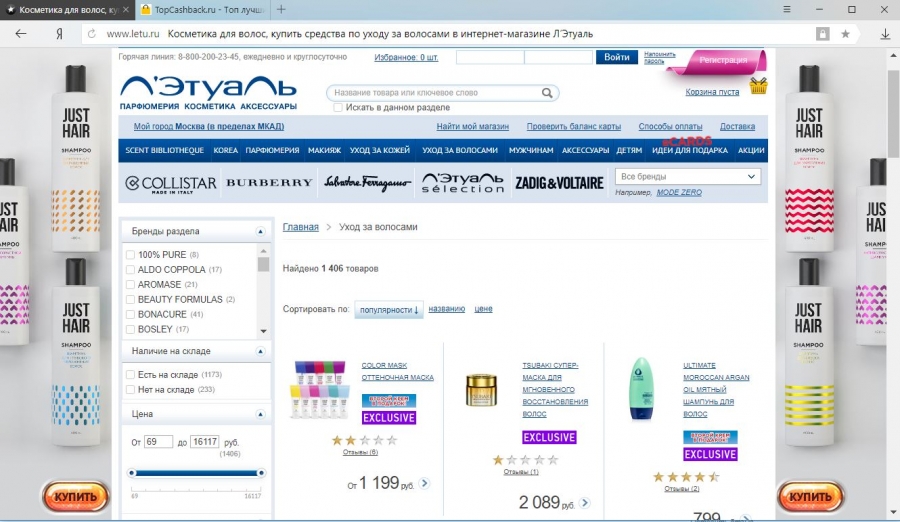Open the Burberry brand logo
Screen dimensions: 900x522
pos(269,183)
